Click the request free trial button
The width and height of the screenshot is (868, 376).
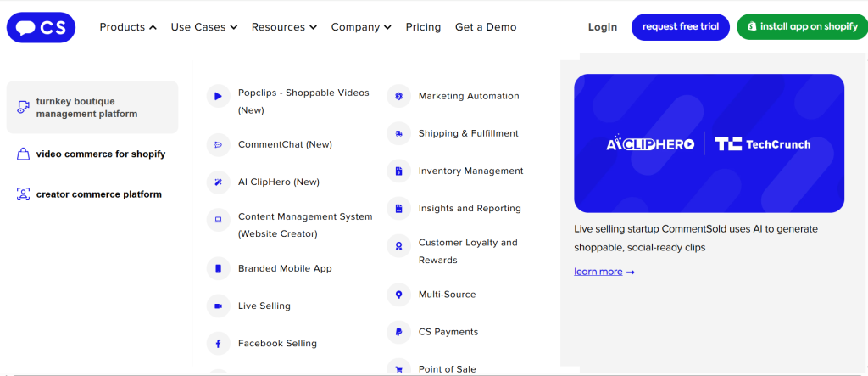(680, 27)
